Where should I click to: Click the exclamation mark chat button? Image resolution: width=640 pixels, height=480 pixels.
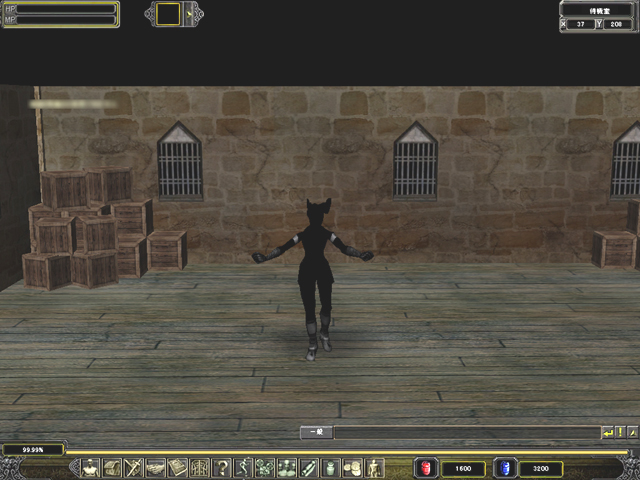pyautogui.click(x=620, y=432)
